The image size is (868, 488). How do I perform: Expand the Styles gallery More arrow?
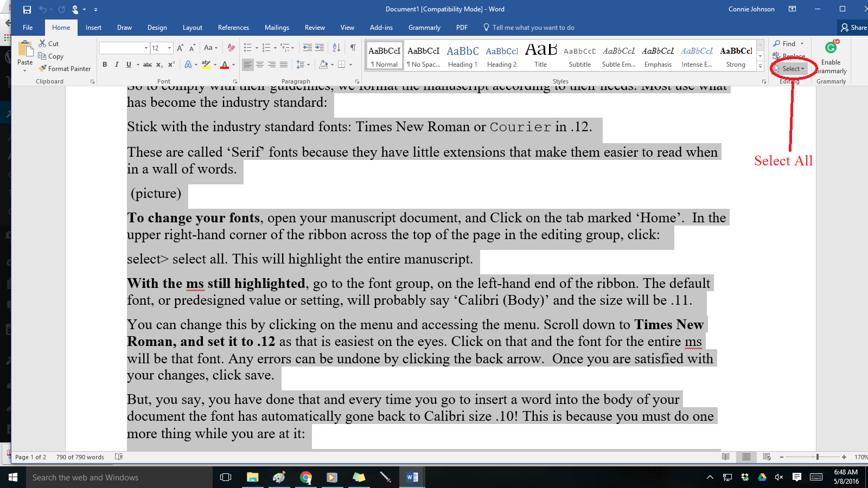tap(760, 66)
